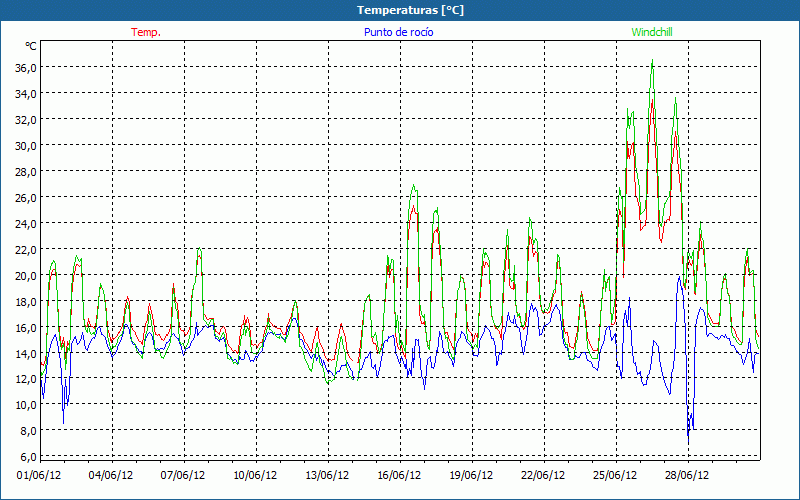Viewport: 800px width, 500px height.
Task: Click the '04/06/12' date label
Action: (x=111, y=475)
